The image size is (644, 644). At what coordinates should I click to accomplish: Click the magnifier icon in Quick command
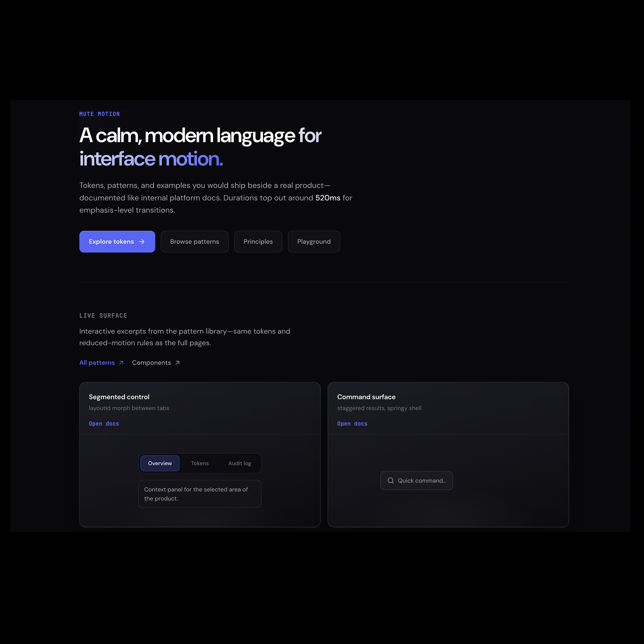point(391,481)
